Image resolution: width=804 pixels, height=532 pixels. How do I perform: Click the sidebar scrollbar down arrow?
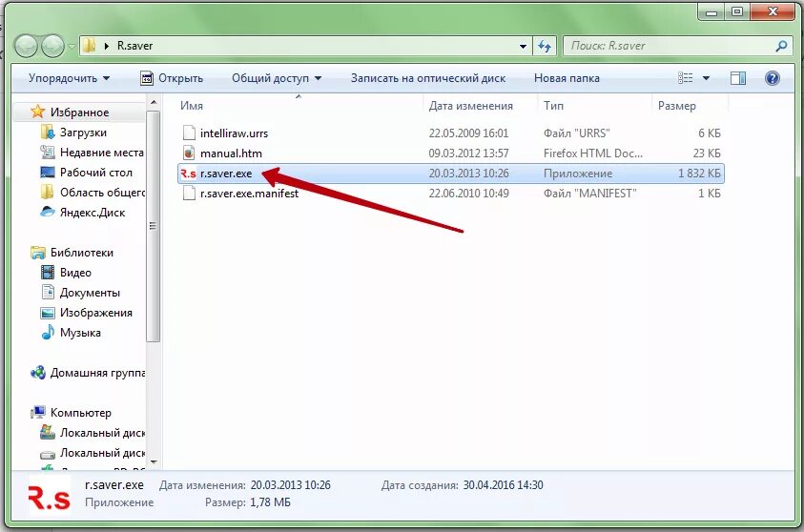pyautogui.click(x=154, y=462)
